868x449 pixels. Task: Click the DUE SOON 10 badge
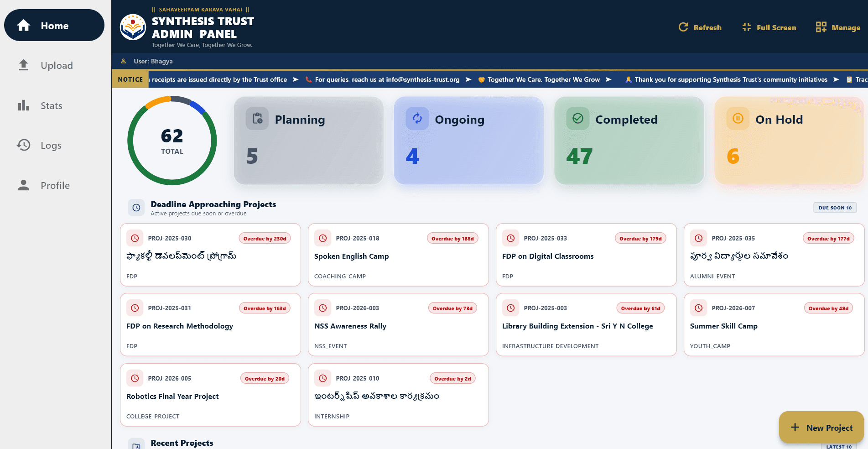(835, 208)
